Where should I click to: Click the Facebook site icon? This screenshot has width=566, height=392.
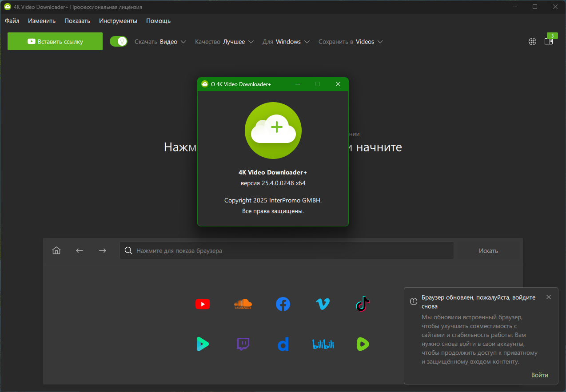[283, 304]
